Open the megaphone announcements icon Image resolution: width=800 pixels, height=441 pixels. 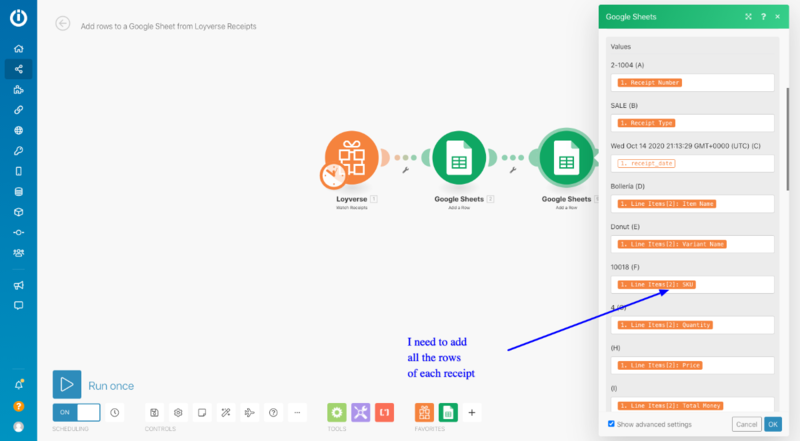(18, 285)
